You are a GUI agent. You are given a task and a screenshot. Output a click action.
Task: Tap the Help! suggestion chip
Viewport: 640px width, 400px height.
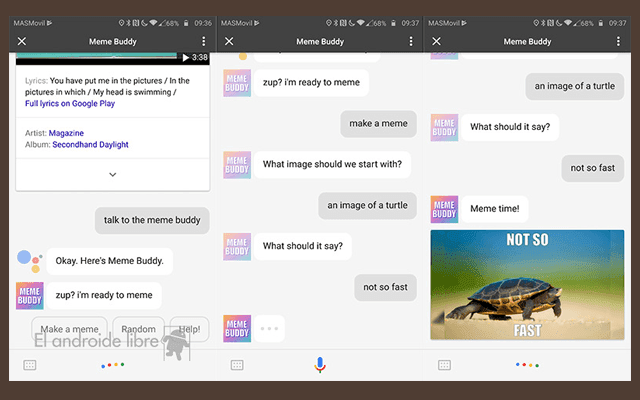pyautogui.click(x=189, y=329)
